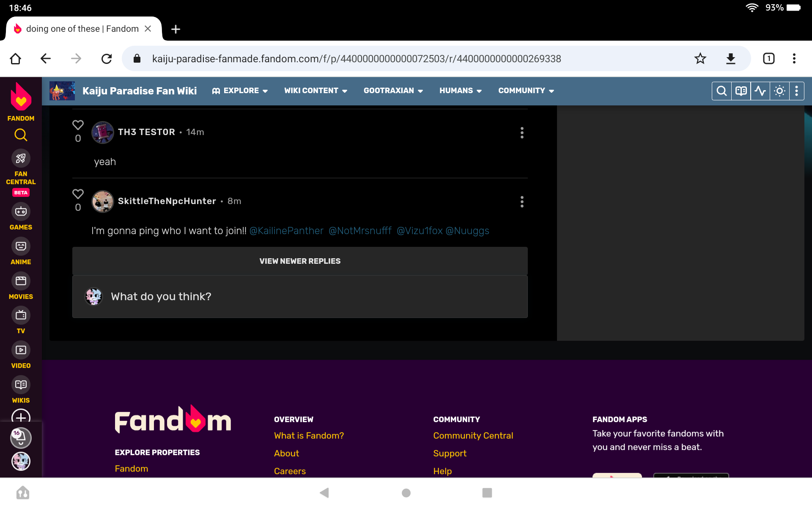Tap the Android recent apps square
Viewport: 812px width, 508px height.
tap(487, 493)
